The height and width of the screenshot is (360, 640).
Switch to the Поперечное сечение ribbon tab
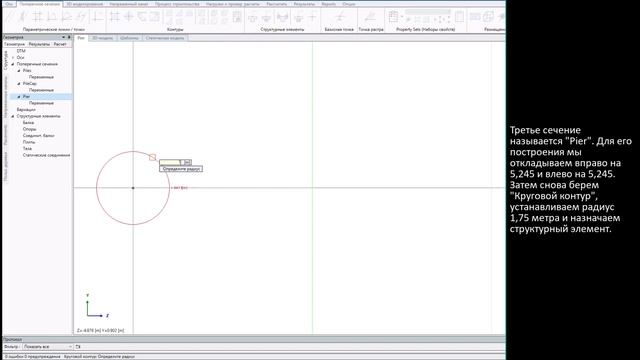click(39, 4)
